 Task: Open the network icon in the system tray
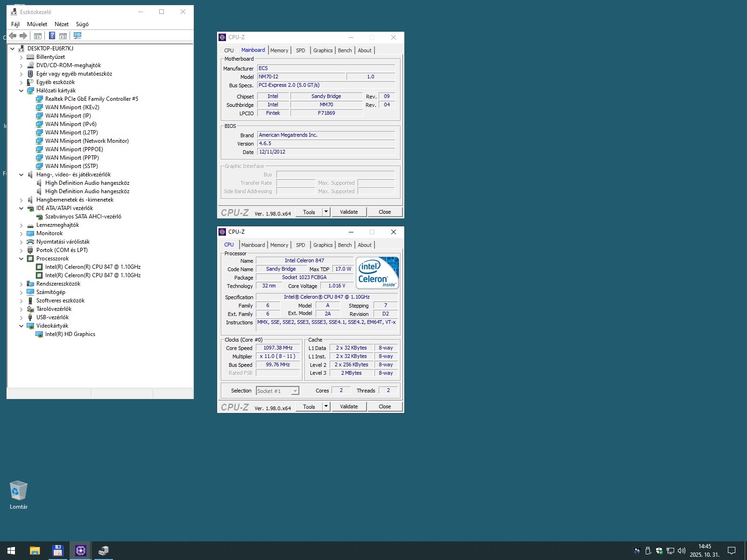pos(670,551)
